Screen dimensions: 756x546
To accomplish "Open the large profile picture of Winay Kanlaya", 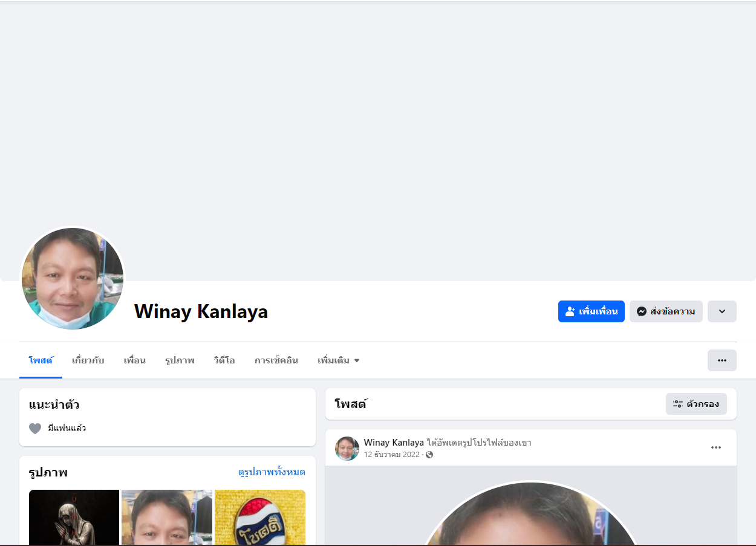I will tap(73, 279).
